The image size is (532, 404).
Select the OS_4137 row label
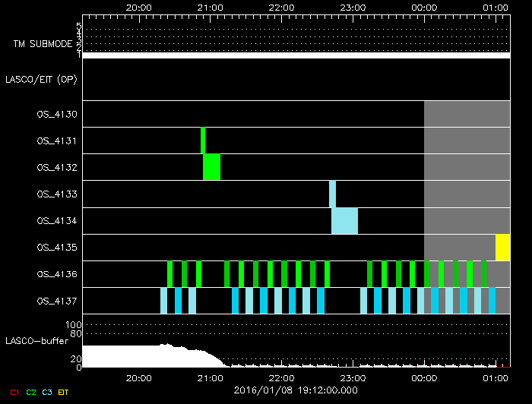(x=57, y=301)
